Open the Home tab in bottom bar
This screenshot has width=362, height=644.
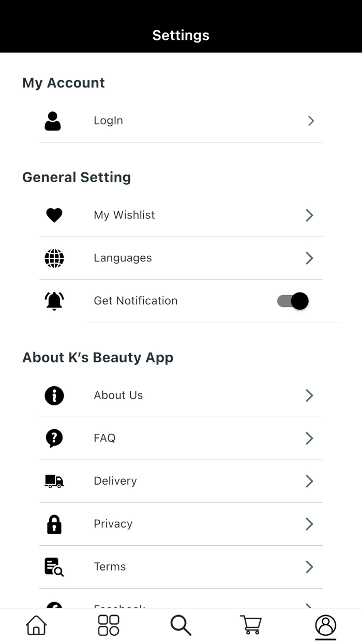pyautogui.click(x=36, y=625)
